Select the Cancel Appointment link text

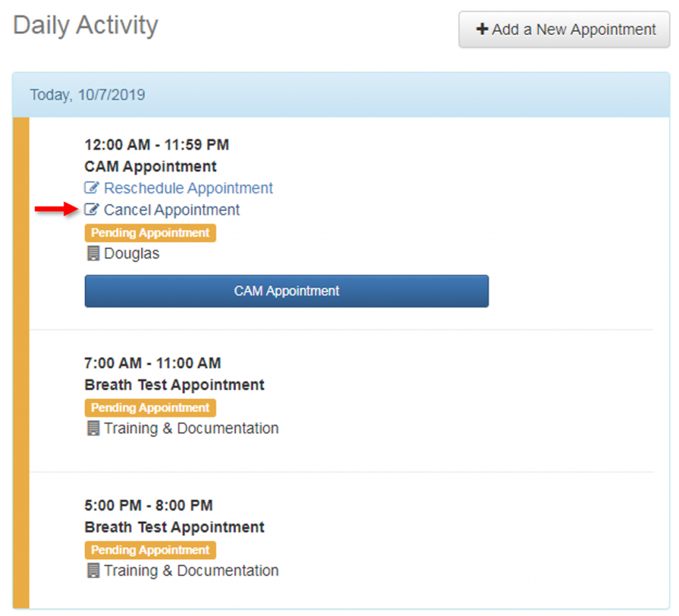(x=172, y=210)
